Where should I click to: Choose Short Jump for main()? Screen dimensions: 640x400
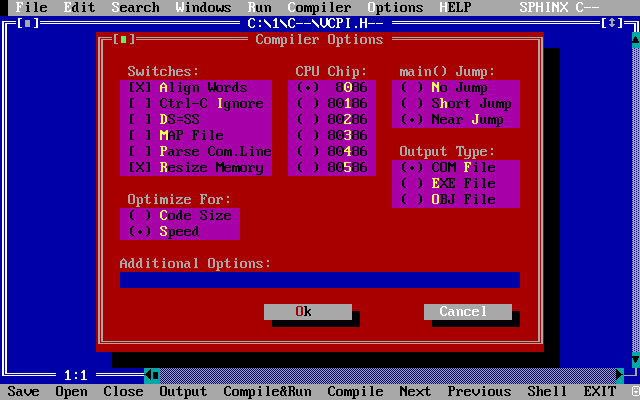point(456,104)
